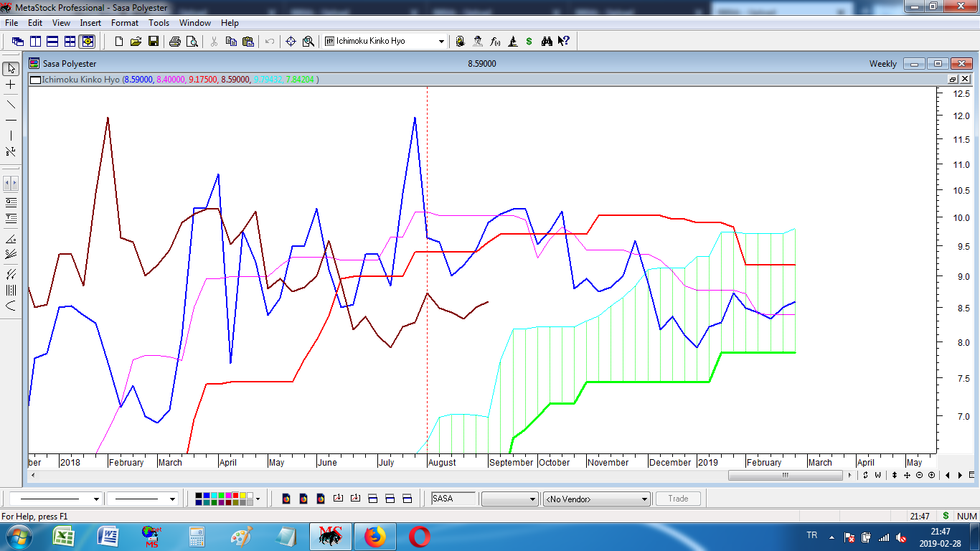The image size is (980, 551).
Task: Expand the left sidebar toolbar arrows
Action: (x=11, y=183)
